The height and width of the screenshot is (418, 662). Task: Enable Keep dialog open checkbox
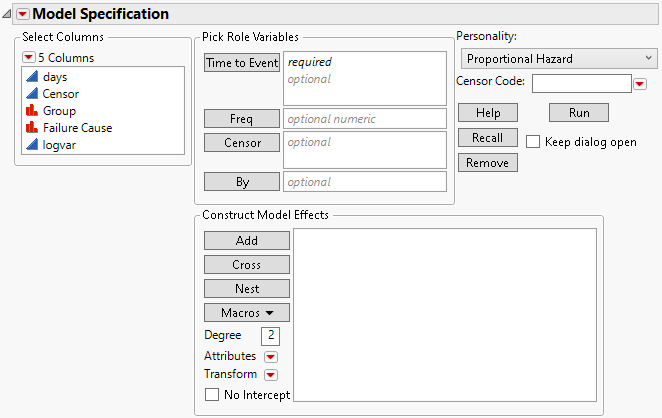[533, 142]
